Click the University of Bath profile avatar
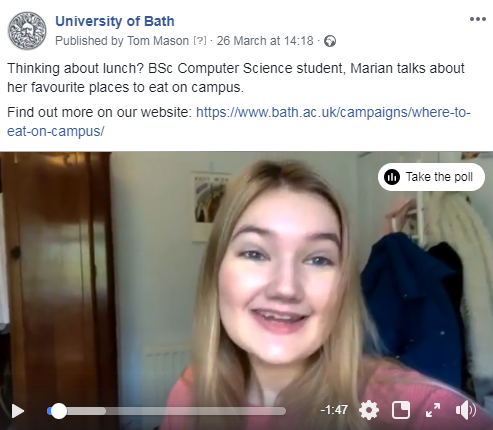This screenshot has width=493, height=430. [x=27, y=31]
